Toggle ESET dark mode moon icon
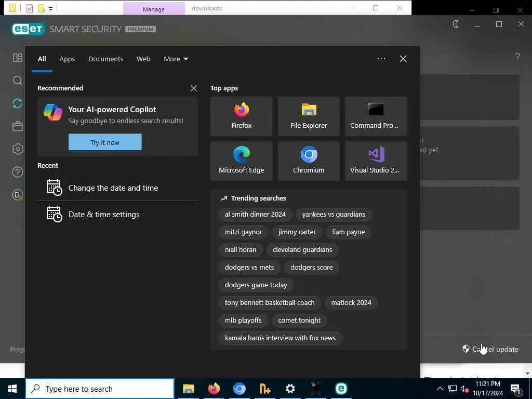Image resolution: width=532 pixels, height=399 pixels. [x=456, y=24]
